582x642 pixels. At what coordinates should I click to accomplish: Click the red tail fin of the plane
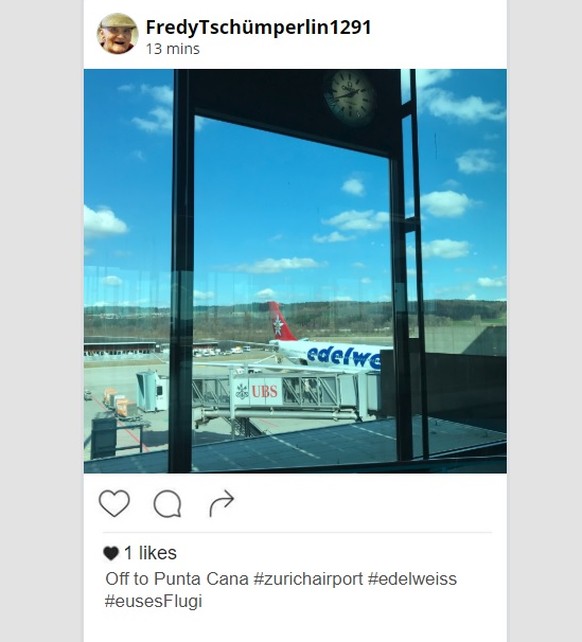281,321
